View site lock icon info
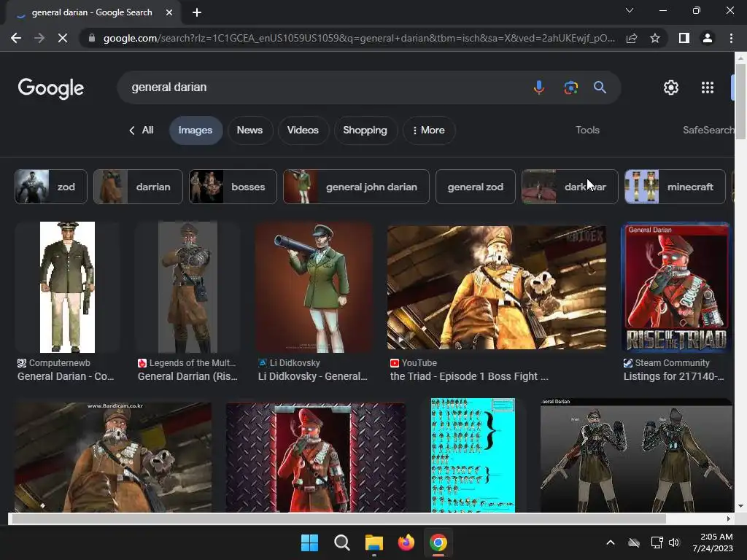 92,38
